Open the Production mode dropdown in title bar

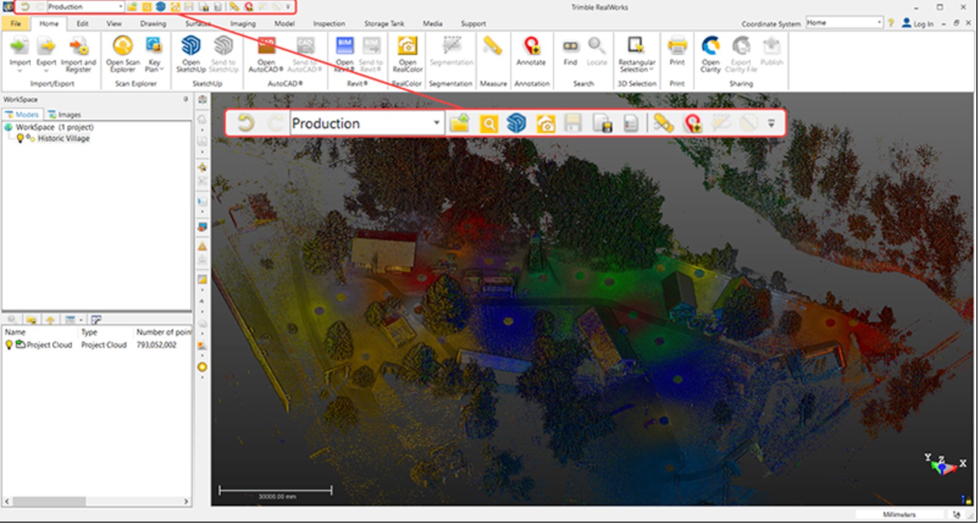point(120,7)
